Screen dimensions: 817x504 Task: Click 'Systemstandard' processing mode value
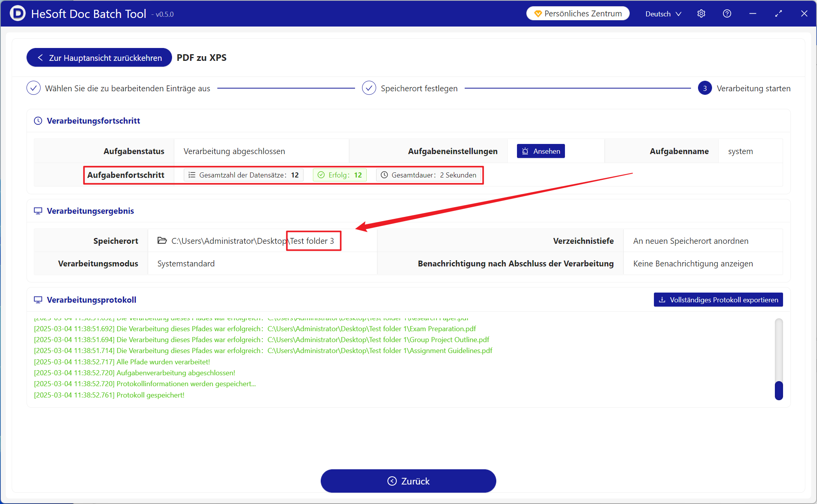point(186,264)
